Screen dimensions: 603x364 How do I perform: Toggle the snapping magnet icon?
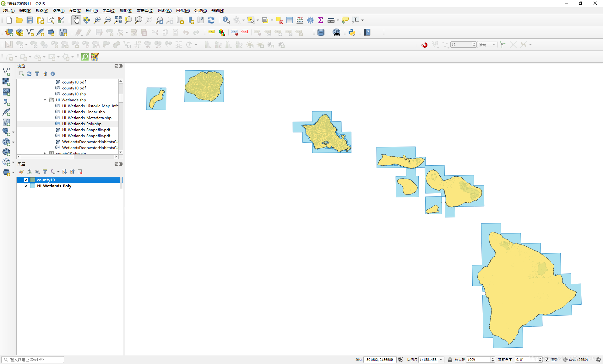(x=424, y=45)
